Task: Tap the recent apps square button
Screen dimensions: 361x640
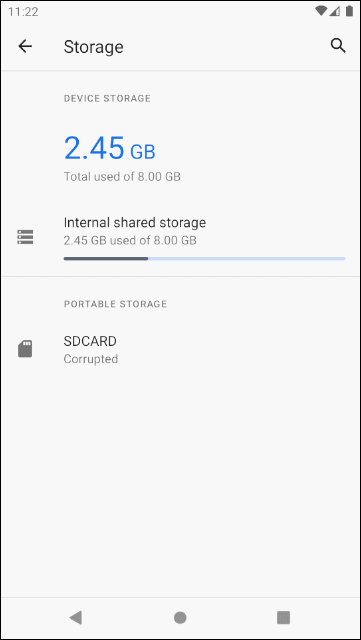Action: coord(283,618)
